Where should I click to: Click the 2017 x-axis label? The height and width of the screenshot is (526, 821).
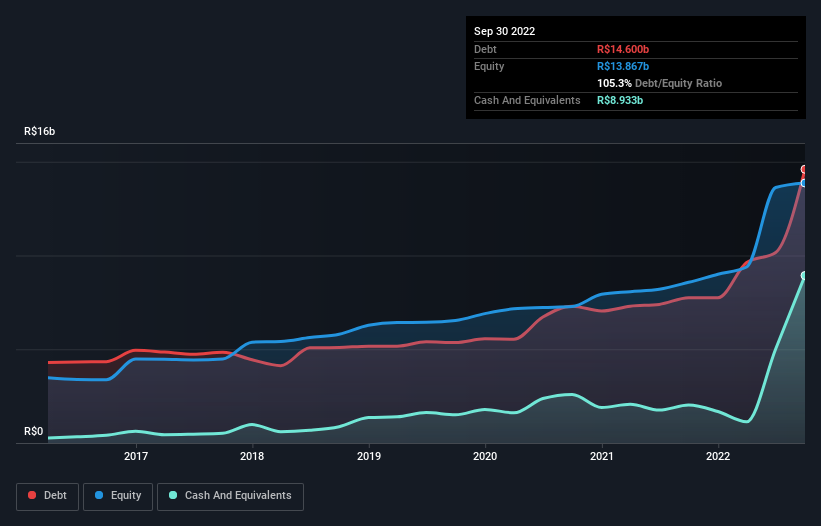136,456
